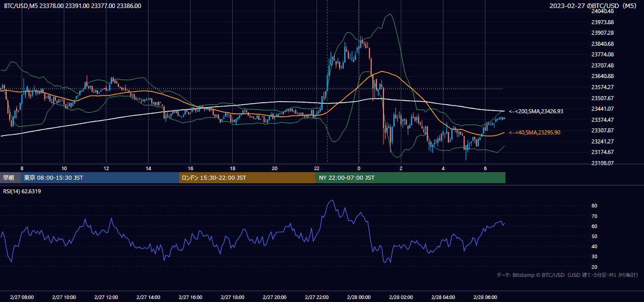Viewport: 644px width, 302px height.
Task: Click the 23973.88 price axis label
Action: pos(603,22)
